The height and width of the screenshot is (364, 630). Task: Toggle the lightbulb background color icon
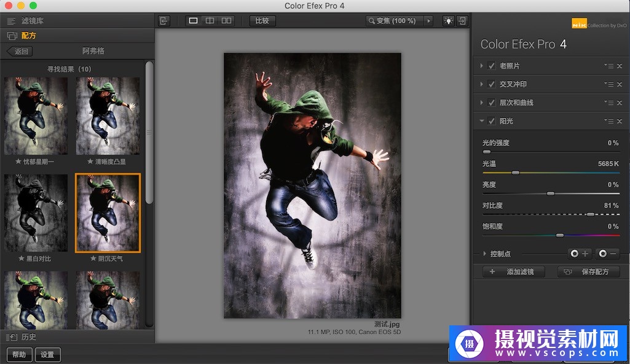pyautogui.click(x=449, y=21)
